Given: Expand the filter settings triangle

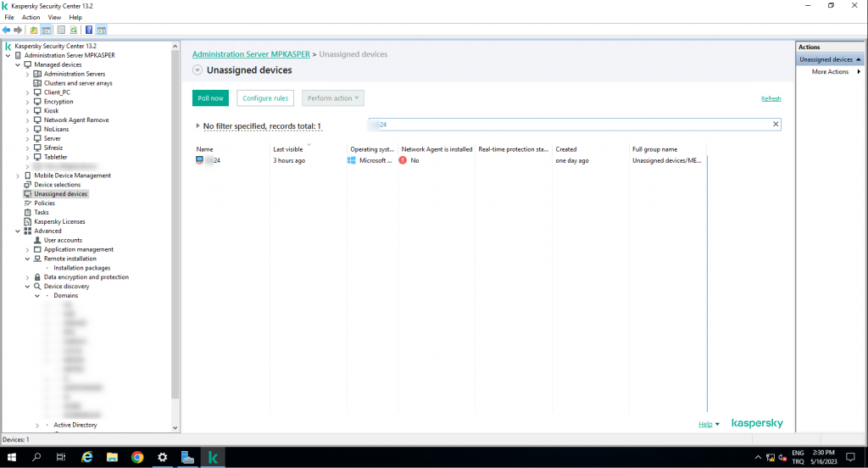Looking at the screenshot, I should coord(198,126).
